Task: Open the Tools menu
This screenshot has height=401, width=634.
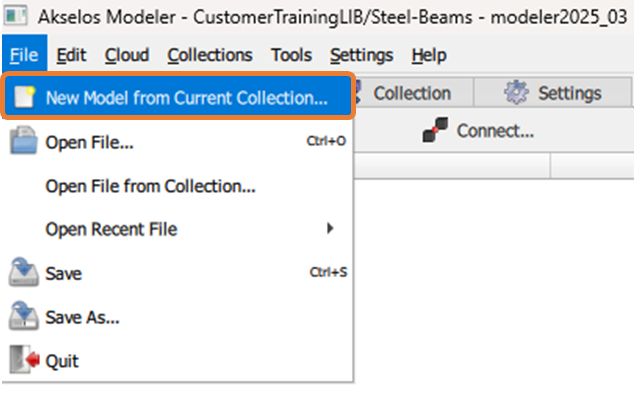Action: point(291,55)
